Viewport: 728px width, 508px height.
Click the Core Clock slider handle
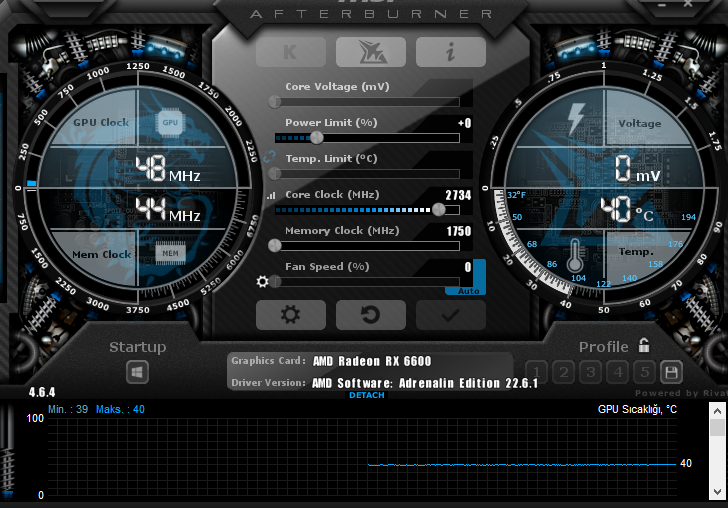438,209
